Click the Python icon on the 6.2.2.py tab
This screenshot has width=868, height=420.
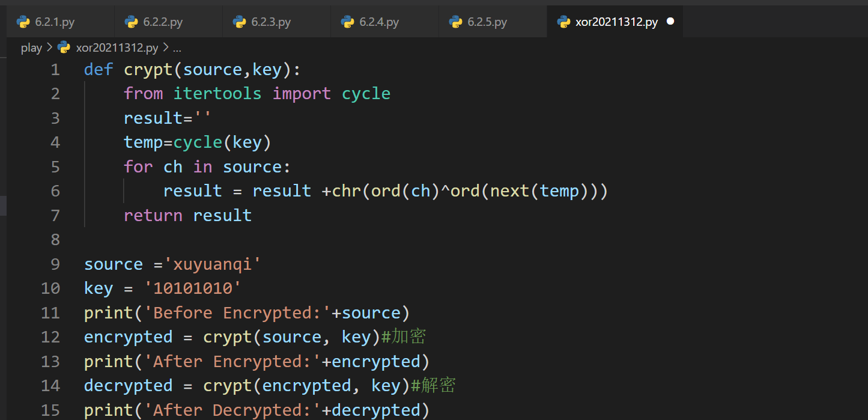132,22
